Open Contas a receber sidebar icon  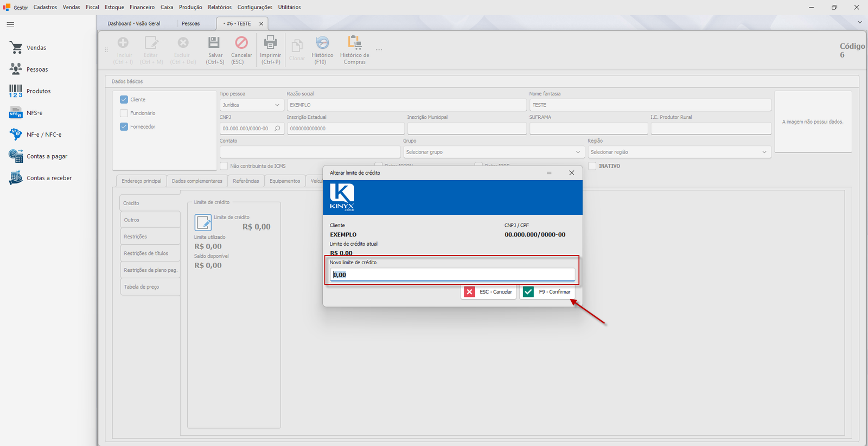coord(16,177)
